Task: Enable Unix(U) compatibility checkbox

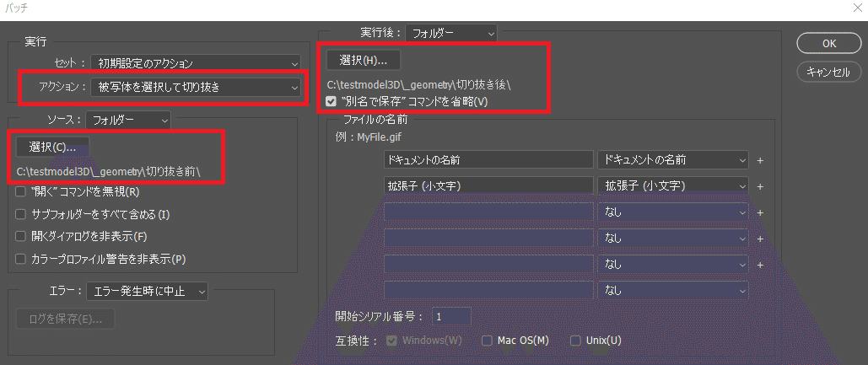Action: (x=575, y=340)
